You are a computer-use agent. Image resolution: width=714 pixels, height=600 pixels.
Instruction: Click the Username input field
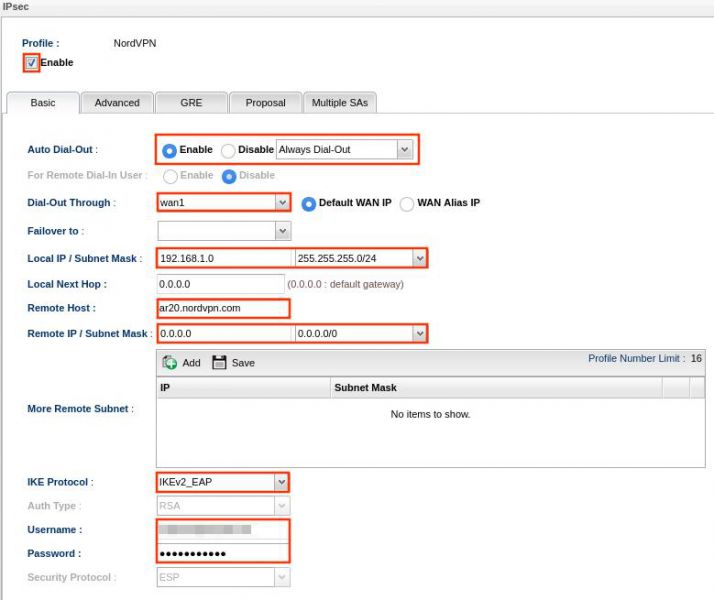point(223,529)
